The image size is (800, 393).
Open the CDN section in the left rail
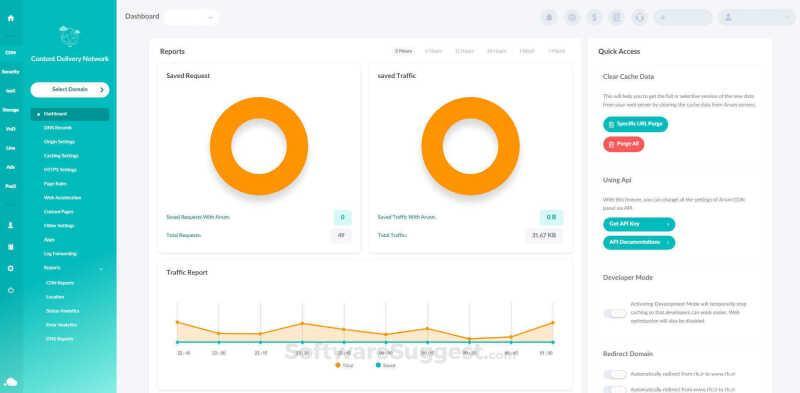(x=11, y=53)
